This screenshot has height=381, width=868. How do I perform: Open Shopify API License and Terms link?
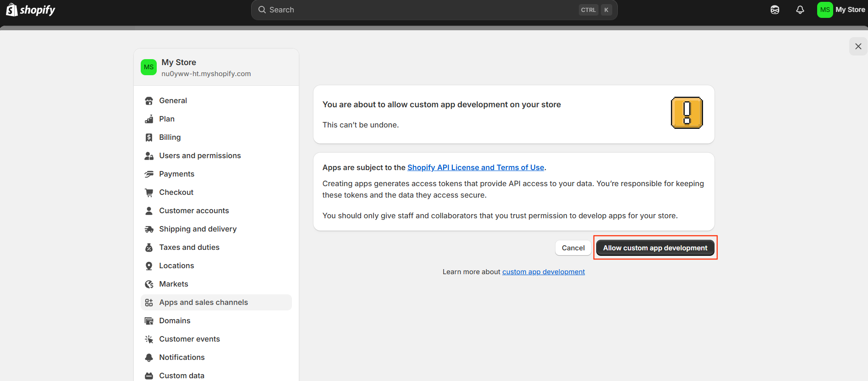pos(476,168)
